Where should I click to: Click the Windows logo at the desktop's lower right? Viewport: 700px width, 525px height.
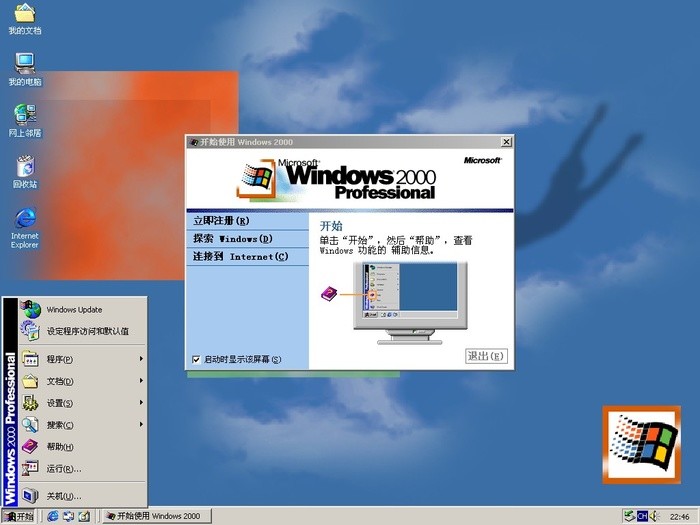642,445
